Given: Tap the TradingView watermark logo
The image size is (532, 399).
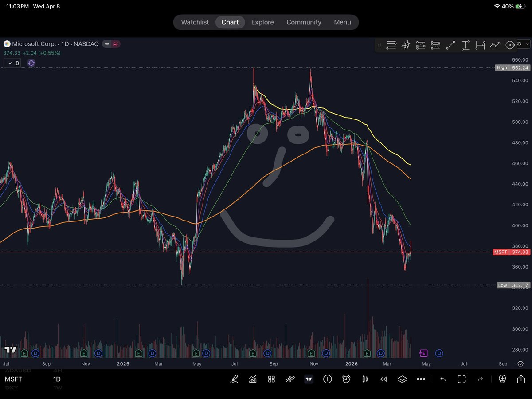Looking at the screenshot, I should click(10, 350).
